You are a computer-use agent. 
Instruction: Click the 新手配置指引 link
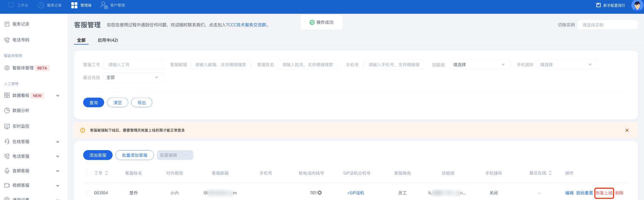pos(614,5)
